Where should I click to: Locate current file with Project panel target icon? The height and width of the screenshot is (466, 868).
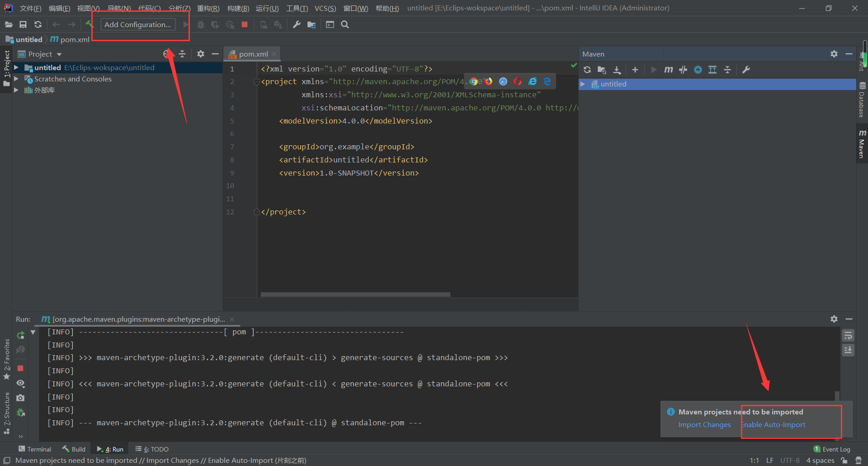(166, 54)
